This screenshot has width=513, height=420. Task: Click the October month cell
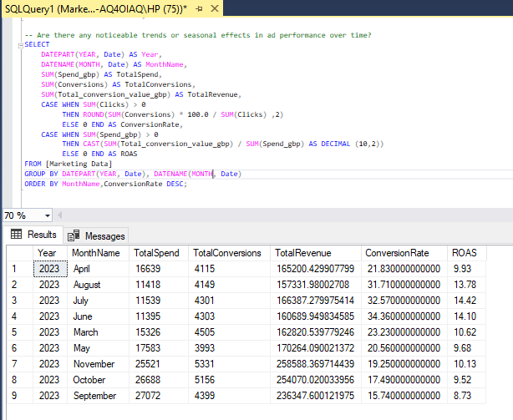(x=98, y=380)
